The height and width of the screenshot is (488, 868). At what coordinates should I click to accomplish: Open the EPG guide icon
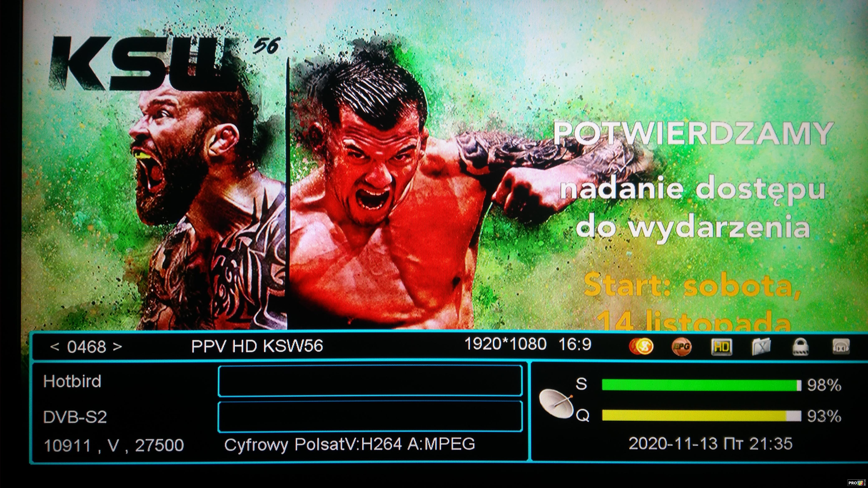(x=681, y=347)
